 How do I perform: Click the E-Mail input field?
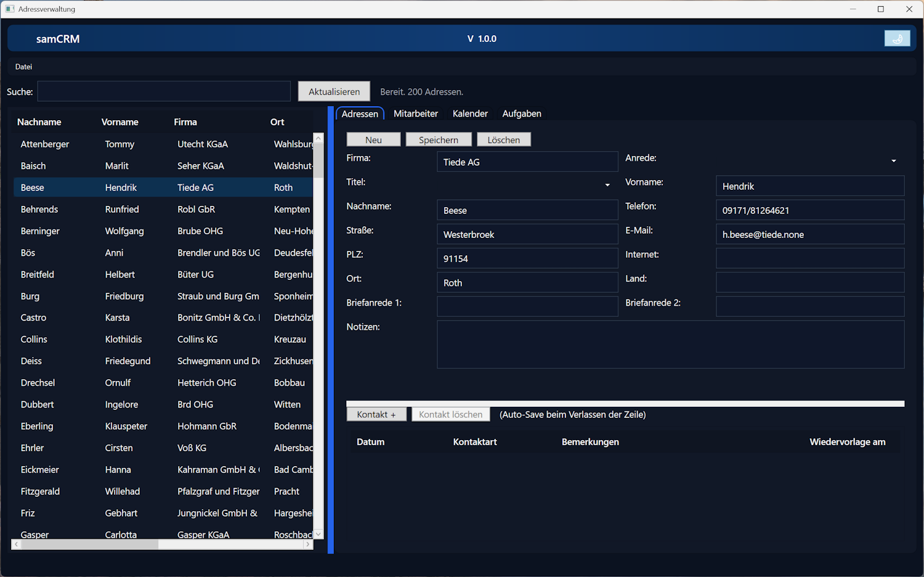(809, 234)
